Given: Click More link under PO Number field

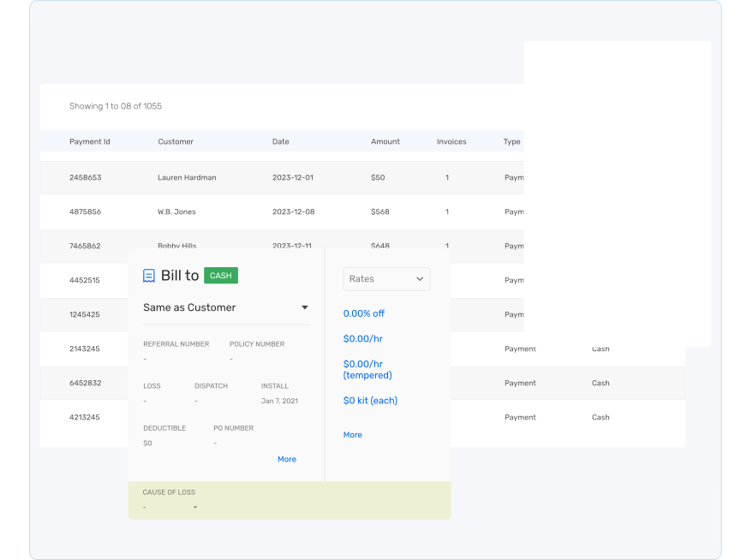Looking at the screenshot, I should pyautogui.click(x=286, y=460).
